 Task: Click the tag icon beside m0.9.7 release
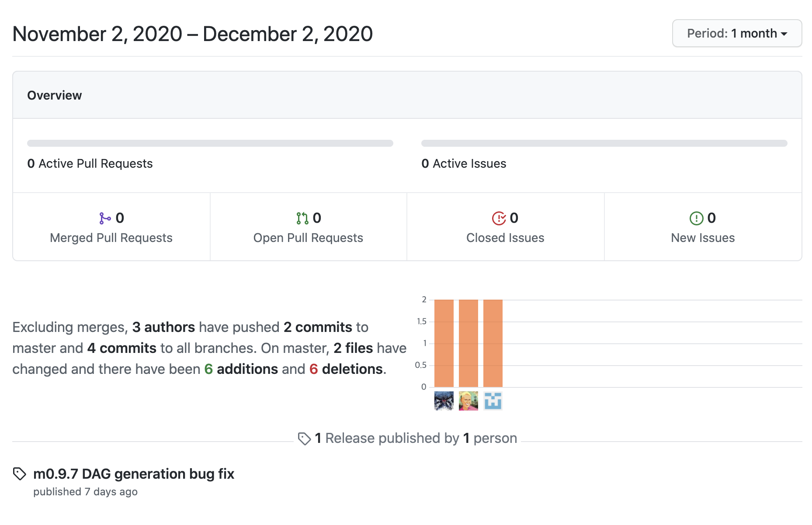click(20, 474)
